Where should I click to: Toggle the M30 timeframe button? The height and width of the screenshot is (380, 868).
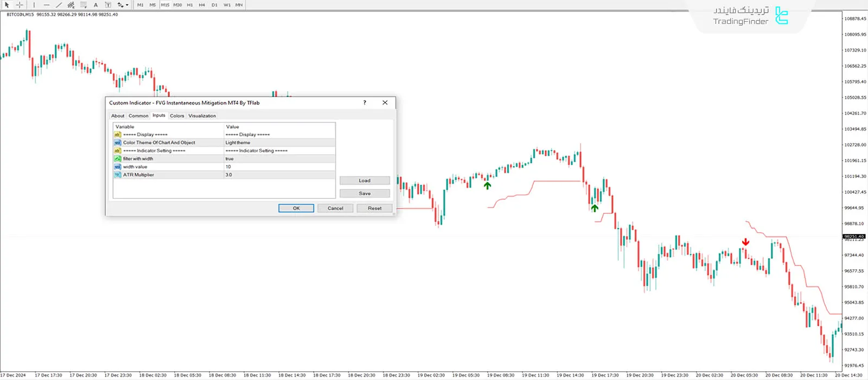(x=177, y=5)
